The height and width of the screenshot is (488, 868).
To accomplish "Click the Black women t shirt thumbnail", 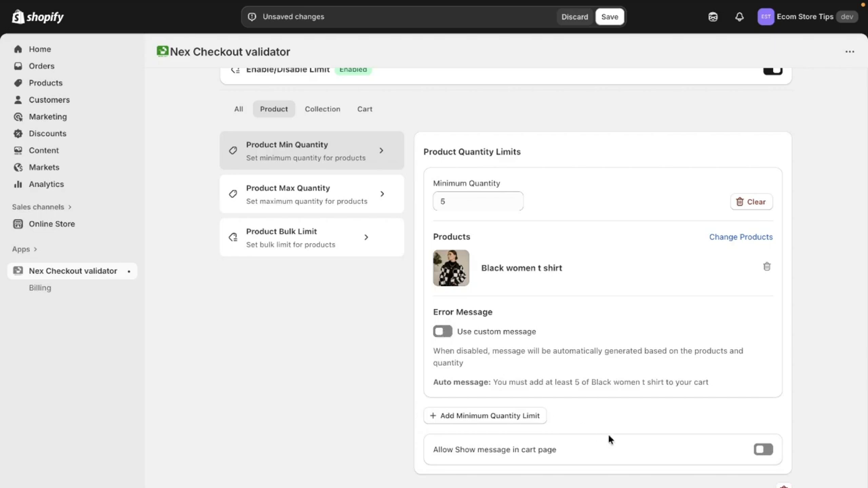I will tap(451, 268).
